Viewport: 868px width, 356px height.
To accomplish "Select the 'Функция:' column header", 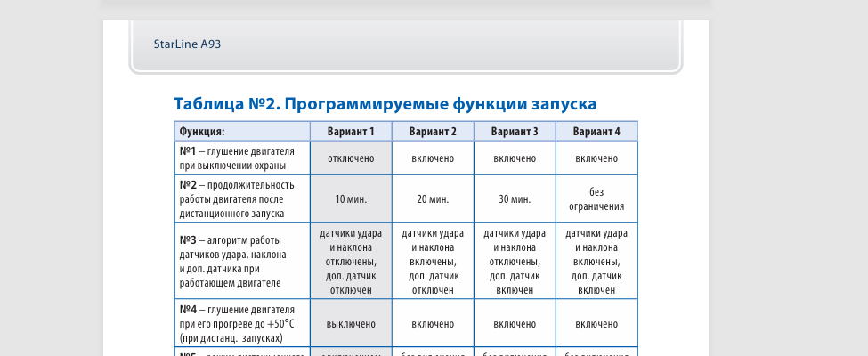I will click(x=201, y=132).
